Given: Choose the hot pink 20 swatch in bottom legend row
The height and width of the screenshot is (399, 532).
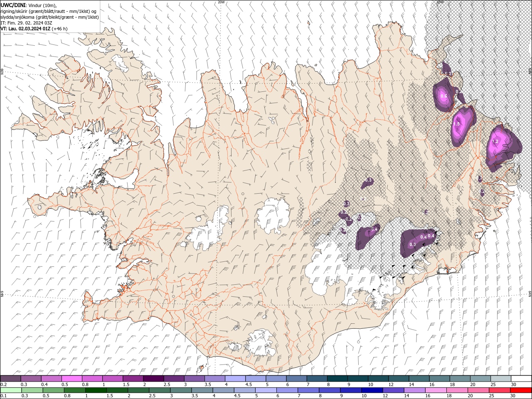Looking at the screenshot, I should (x=478, y=390).
